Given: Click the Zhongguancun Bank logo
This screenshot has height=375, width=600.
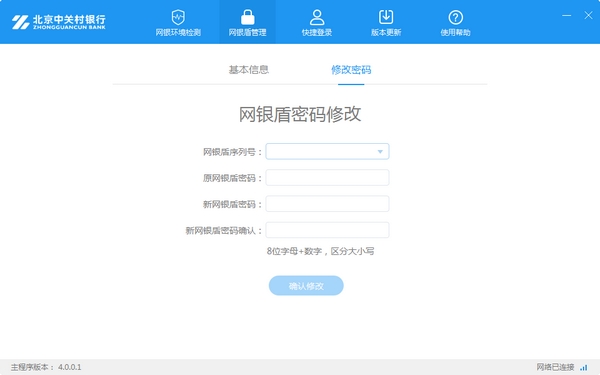Looking at the screenshot, I should pos(59,22).
